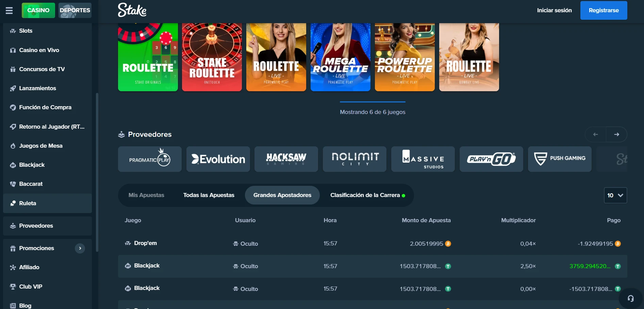The height and width of the screenshot is (309, 644).
Task: Switch to the Casino tab
Action: tap(38, 10)
